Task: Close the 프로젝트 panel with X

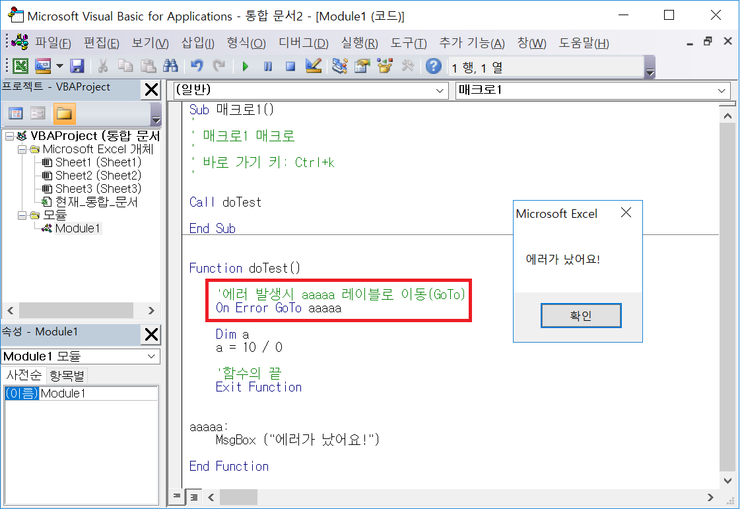Action: coord(151,90)
